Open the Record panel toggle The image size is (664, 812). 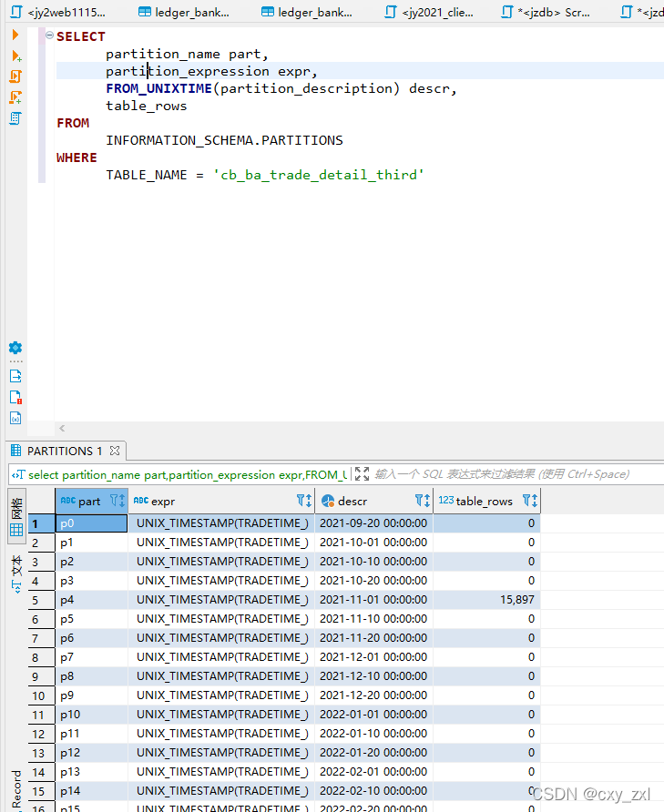pyautogui.click(x=16, y=790)
